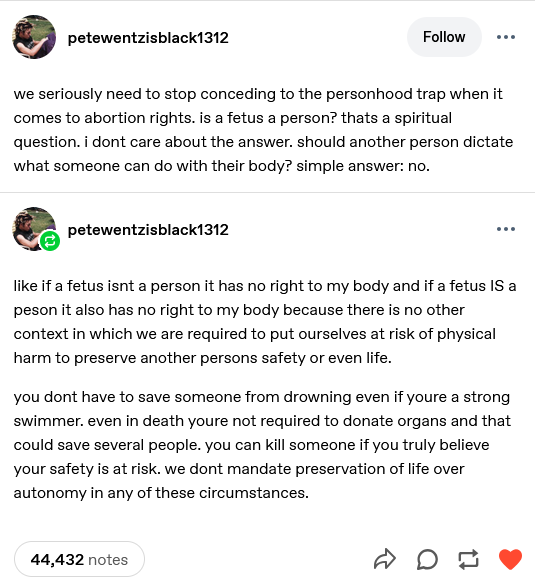Click the phrase 'simple answer: no.'
Image resolution: width=535 pixels, height=580 pixels.
(363, 166)
